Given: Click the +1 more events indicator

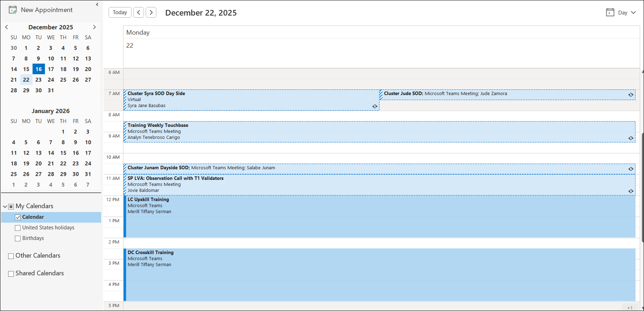Looking at the screenshot, I should (630, 307).
